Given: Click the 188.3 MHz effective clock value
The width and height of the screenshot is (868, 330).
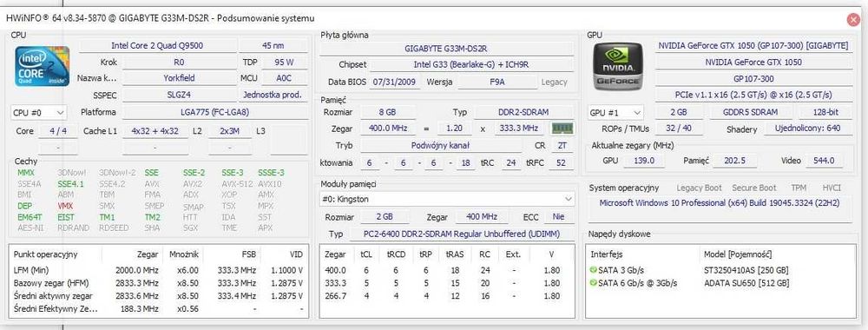Looking at the screenshot, I should (140, 308).
